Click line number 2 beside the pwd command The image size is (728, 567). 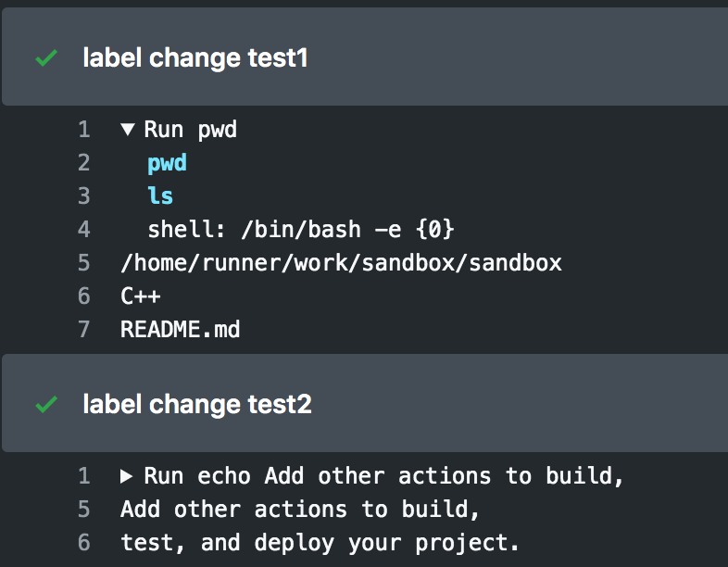point(83,163)
